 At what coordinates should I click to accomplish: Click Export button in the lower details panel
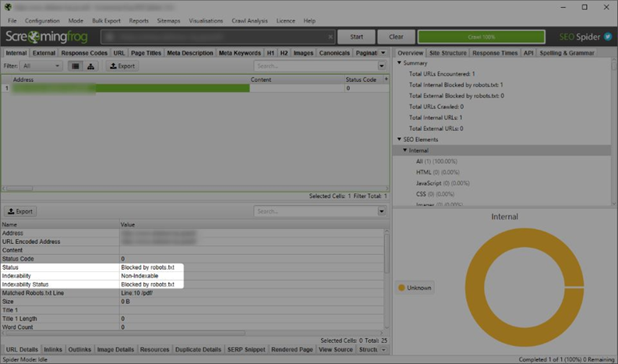coord(21,211)
